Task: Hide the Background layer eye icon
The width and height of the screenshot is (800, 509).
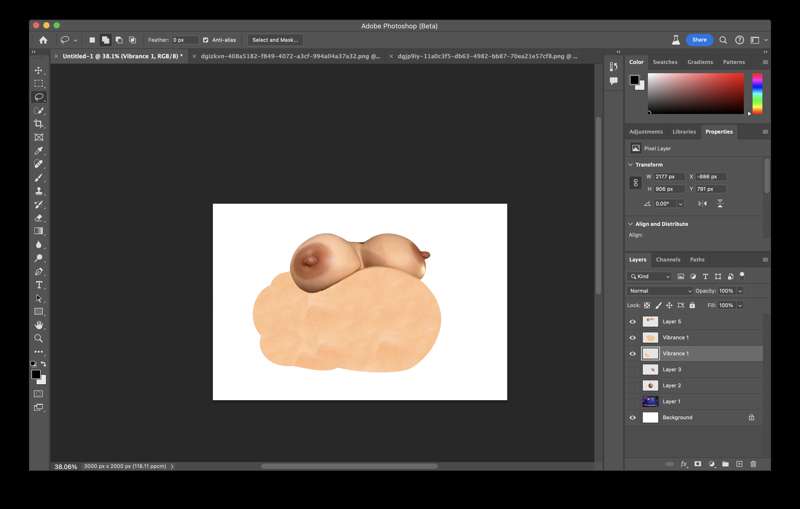Action: point(633,418)
